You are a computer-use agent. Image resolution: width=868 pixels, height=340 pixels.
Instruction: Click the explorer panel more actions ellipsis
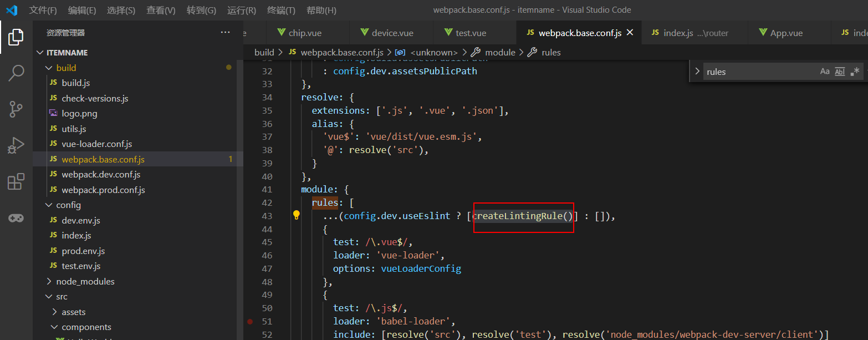click(x=225, y=33)
